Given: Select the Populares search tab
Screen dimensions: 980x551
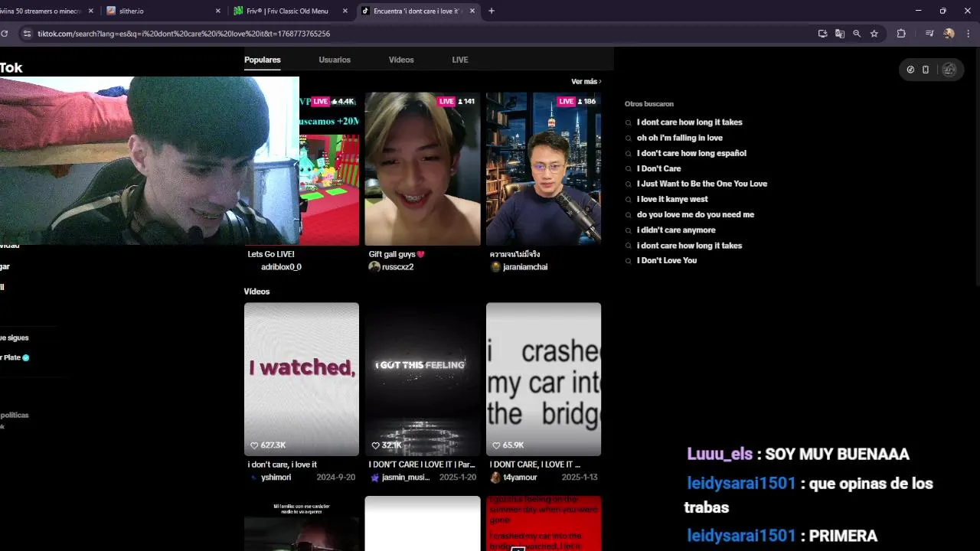Looking at the screenshot, I should pos(263,60).
